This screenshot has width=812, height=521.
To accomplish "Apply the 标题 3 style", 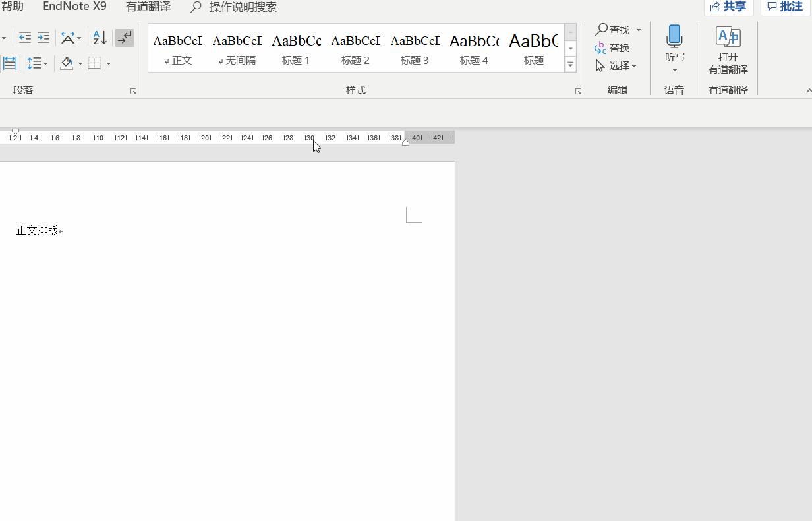I will pyautogui.click(x=415, y=48).
